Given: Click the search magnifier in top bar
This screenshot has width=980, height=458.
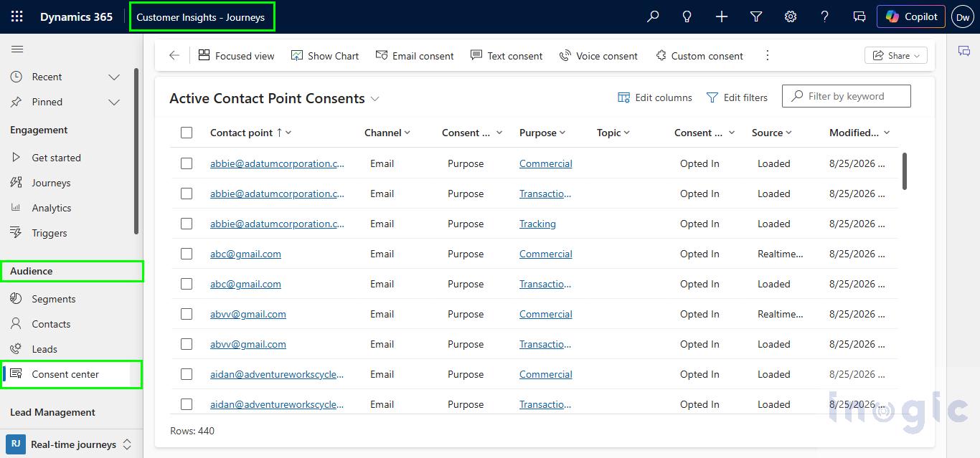Looking at the screenshot, I should tap(653, 16).
